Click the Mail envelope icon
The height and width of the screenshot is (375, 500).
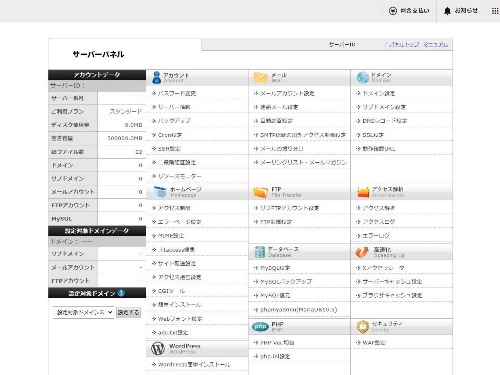click(x=260, y=77)
